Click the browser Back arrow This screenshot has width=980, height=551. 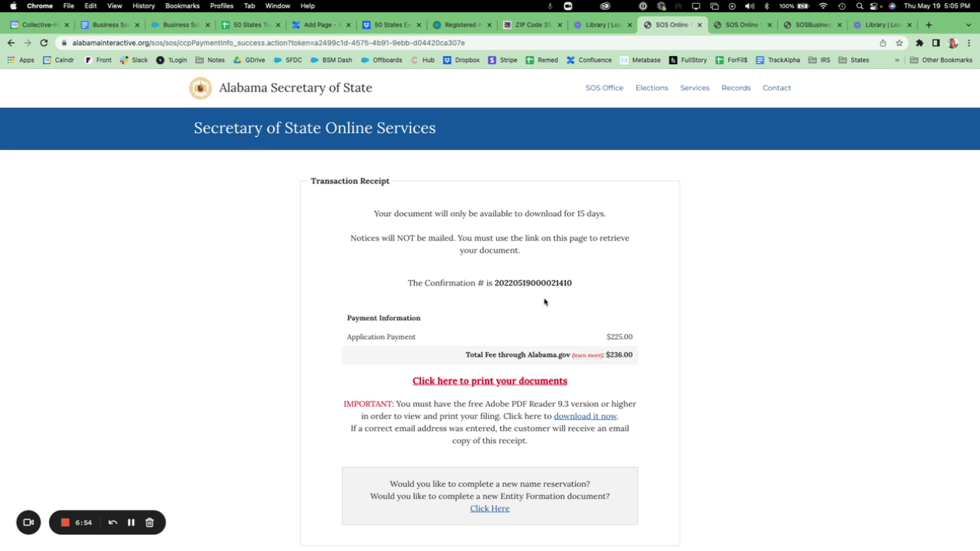(x=11, y=43)
